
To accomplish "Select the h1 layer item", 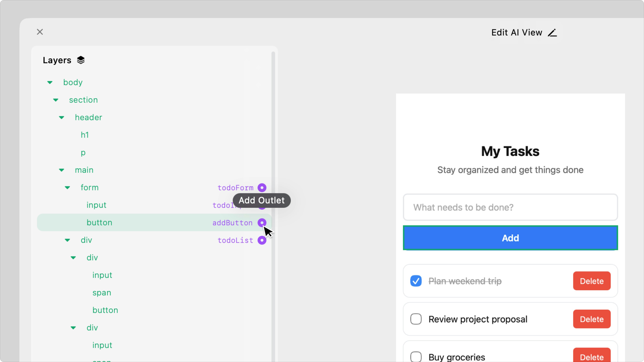I will (85, 135).
